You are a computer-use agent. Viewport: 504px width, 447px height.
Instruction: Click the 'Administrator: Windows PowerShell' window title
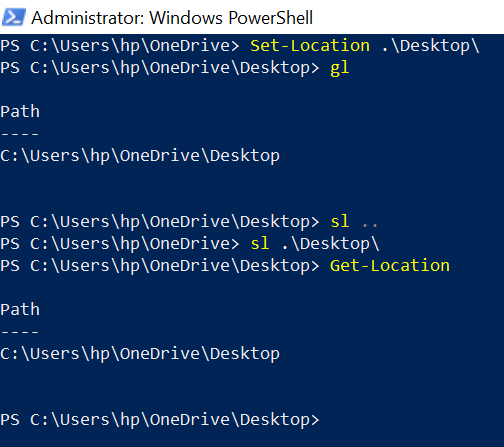[x=172, y=18]
